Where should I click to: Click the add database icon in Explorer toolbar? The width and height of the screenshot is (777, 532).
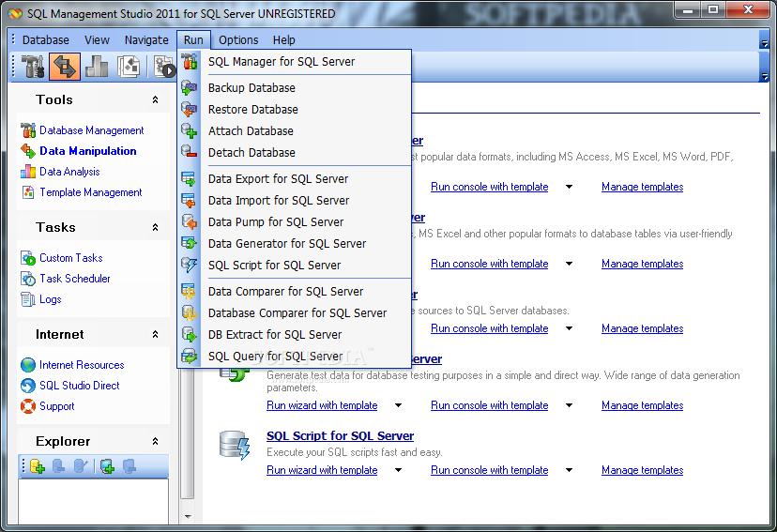38,465
